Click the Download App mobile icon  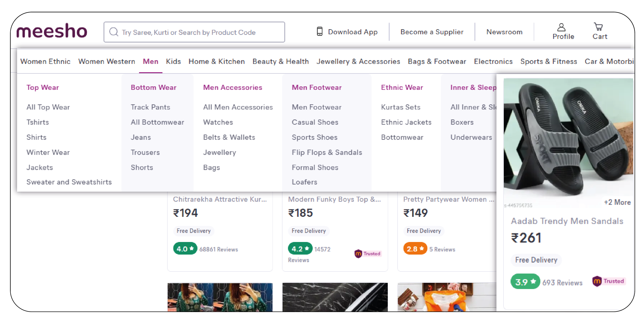coord(319,32)
